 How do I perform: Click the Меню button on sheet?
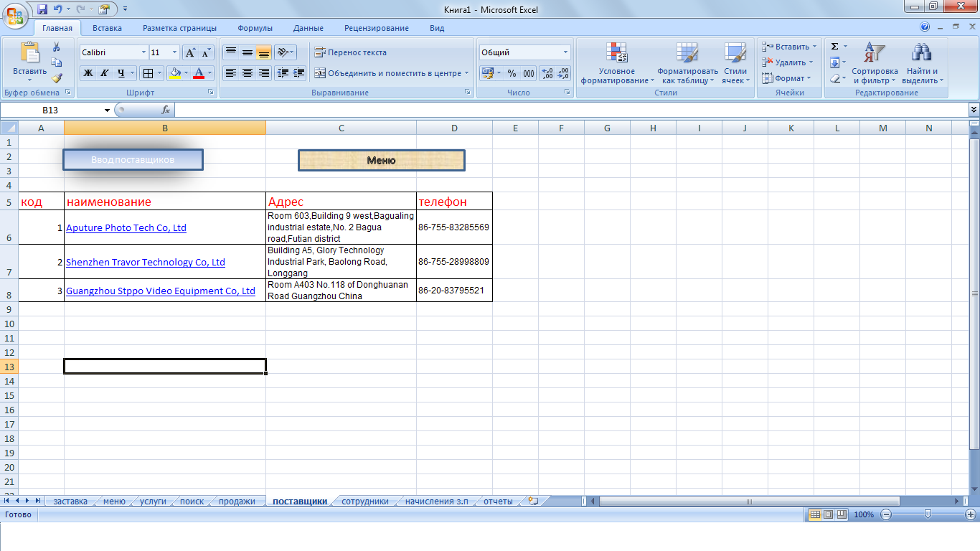point(381,160)
